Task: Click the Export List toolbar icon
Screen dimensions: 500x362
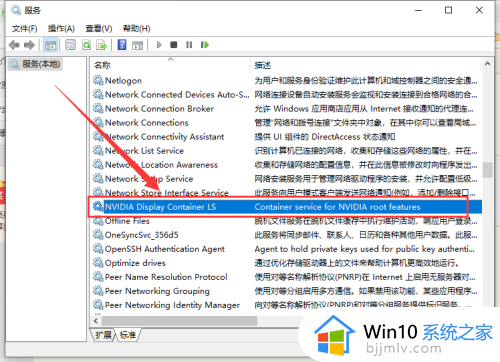Action: pos(101,45)
